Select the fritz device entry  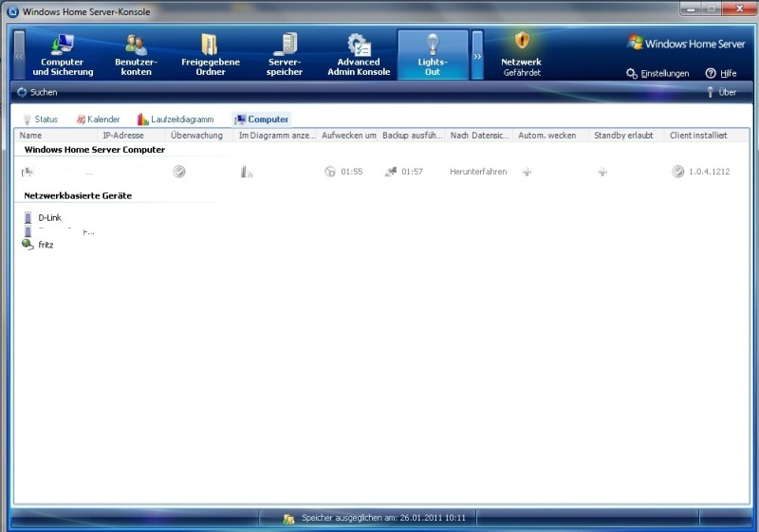coord(46,245)
